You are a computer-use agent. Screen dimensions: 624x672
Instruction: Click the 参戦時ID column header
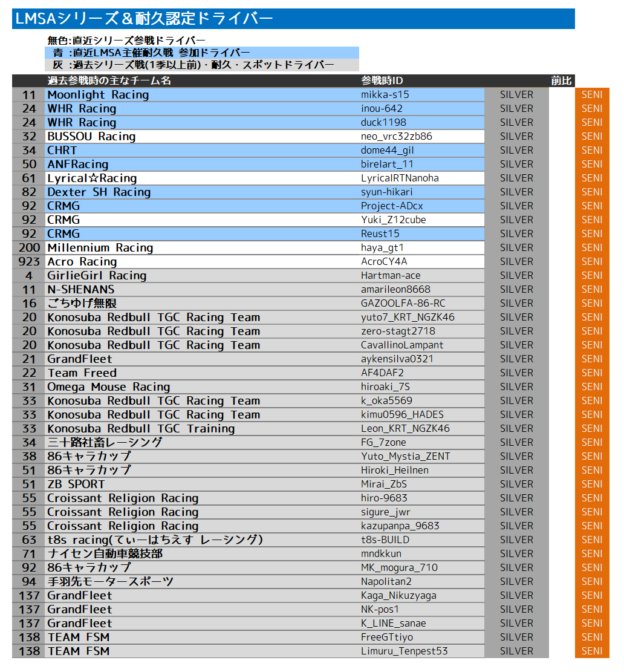click(x=382, y=81)
